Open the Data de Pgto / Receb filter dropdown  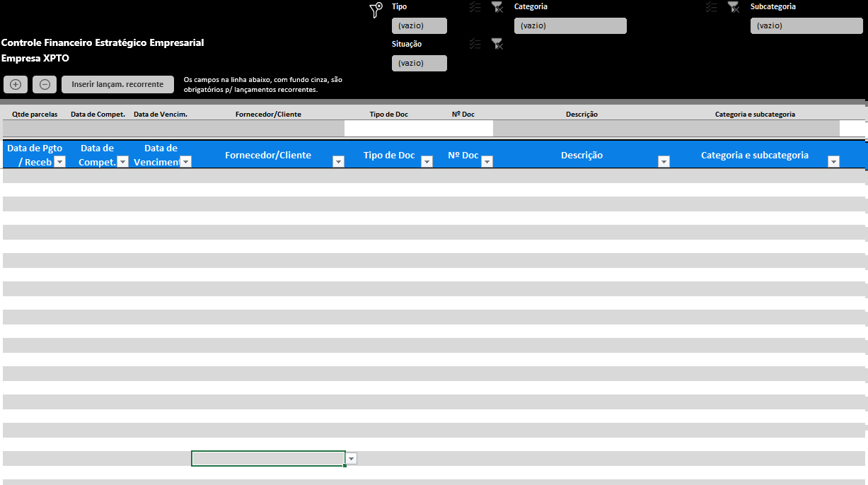pyautogui.click(x=60, y=162)
